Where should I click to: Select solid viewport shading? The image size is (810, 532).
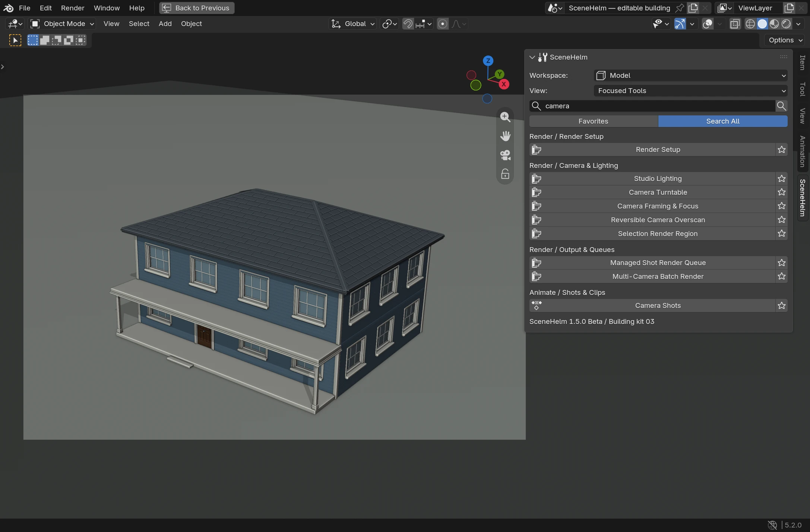[x=762, y=24]
